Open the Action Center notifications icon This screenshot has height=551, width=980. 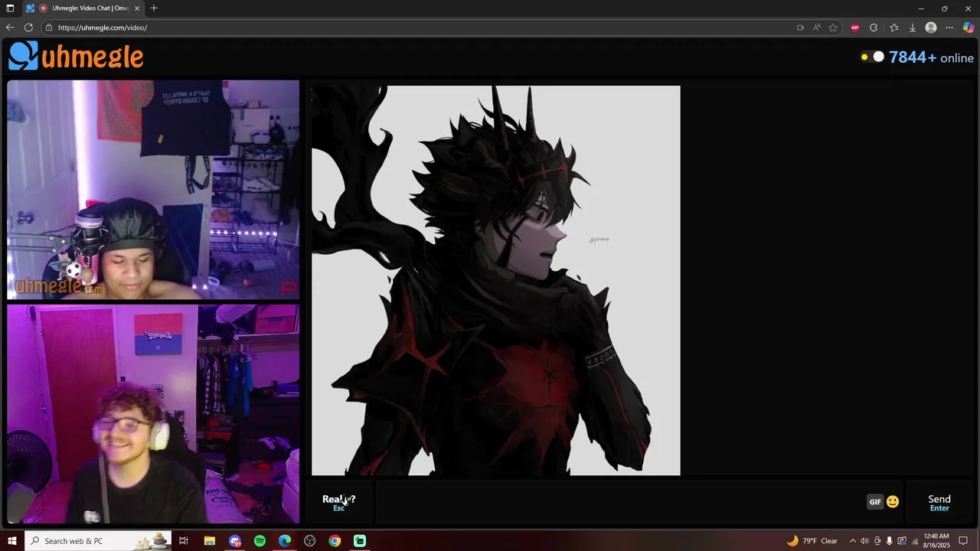point(964,541)
